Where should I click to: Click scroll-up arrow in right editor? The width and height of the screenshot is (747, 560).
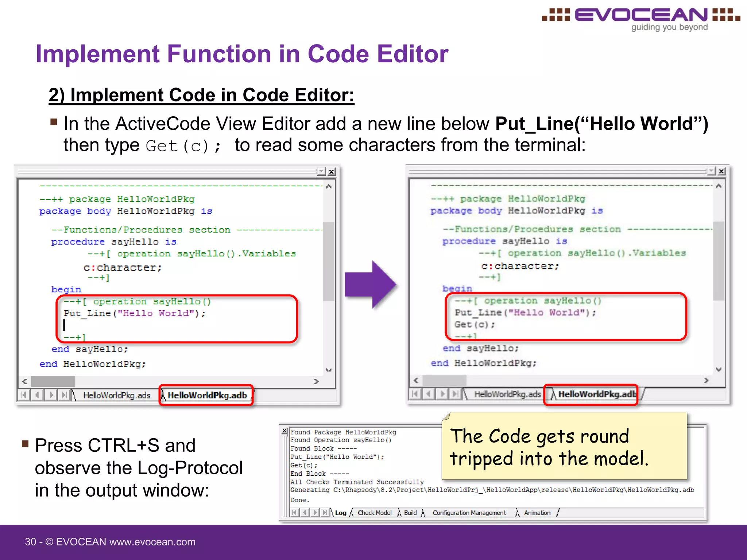coord(719,186)
